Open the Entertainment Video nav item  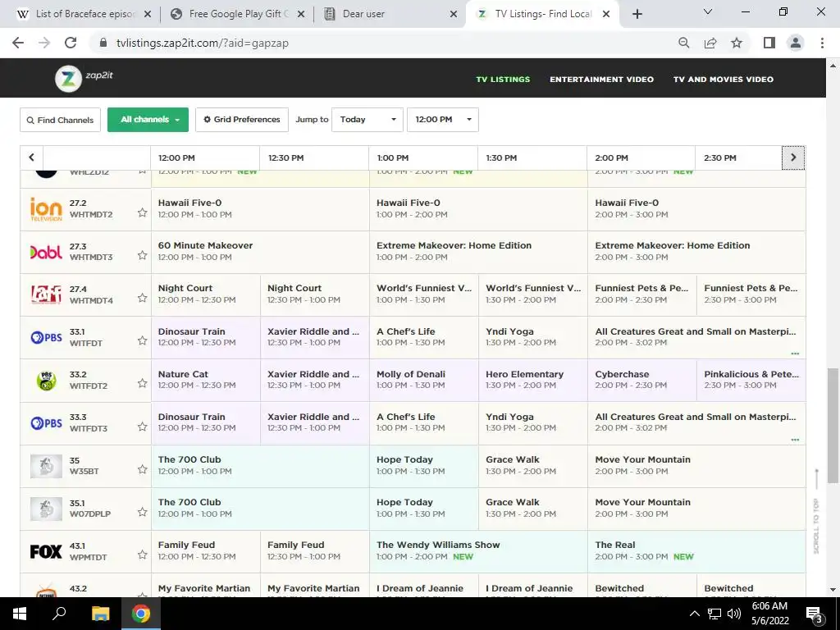point(601,80)
